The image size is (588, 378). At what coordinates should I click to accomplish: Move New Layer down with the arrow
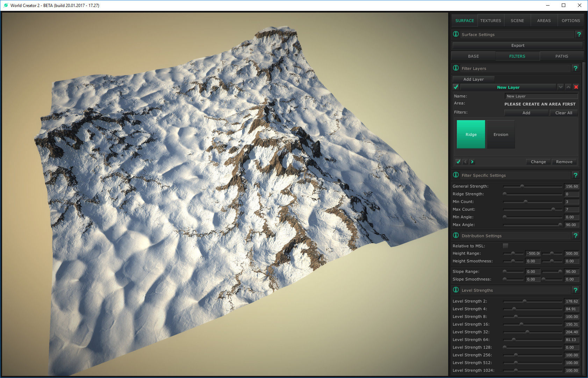[561, 87]
